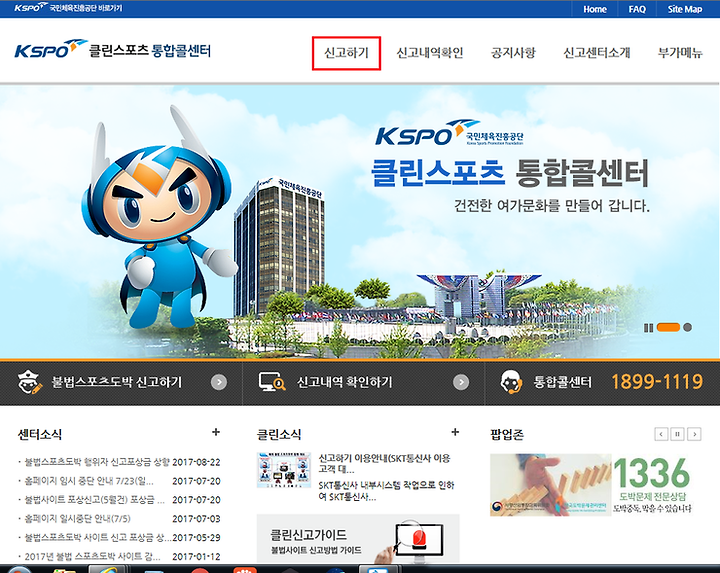The width and height of the screenshot is (720, 573).
Task: Click the 센터소식 section heading
Action: coord(40,434)
